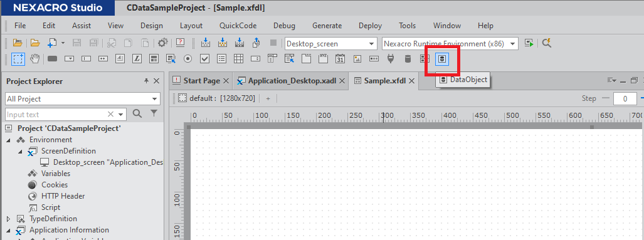Select the Hand pan tool
The width and height of the screenshot is (644, 240).
pyautogui.click(x=35, y=59)
